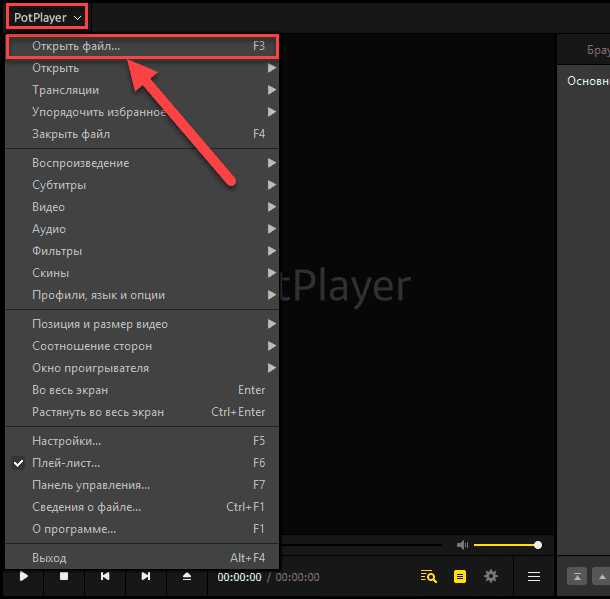The width and height of the screenshot is (610, 599).
Task: Mute sound with the speaker icon
Action: point(462,545)
